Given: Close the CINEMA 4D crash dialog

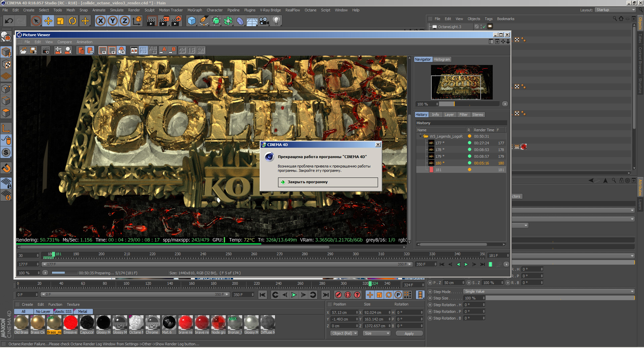Looking at the screenshot, I should [378, 145].
